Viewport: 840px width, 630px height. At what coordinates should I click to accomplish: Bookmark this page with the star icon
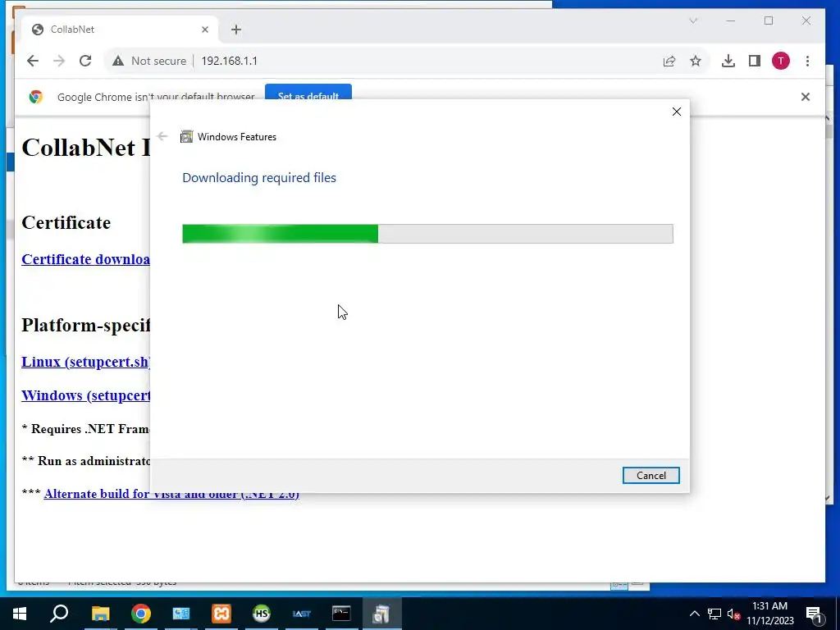click(696, 61)
